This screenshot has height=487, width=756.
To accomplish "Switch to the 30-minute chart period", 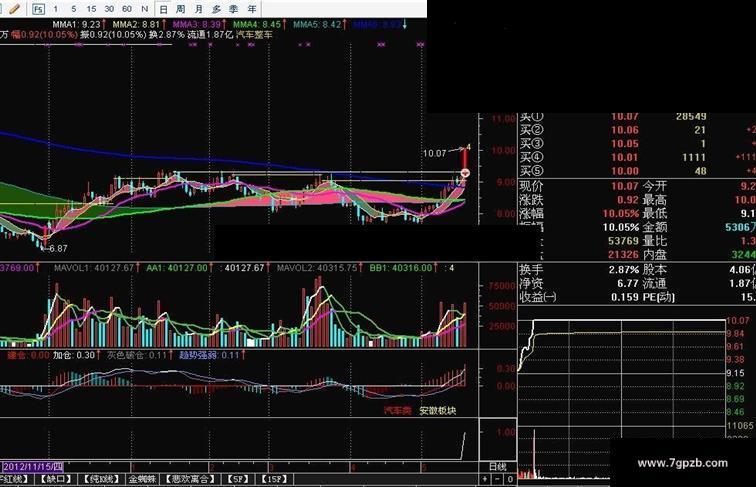I will tap(109, 9).
